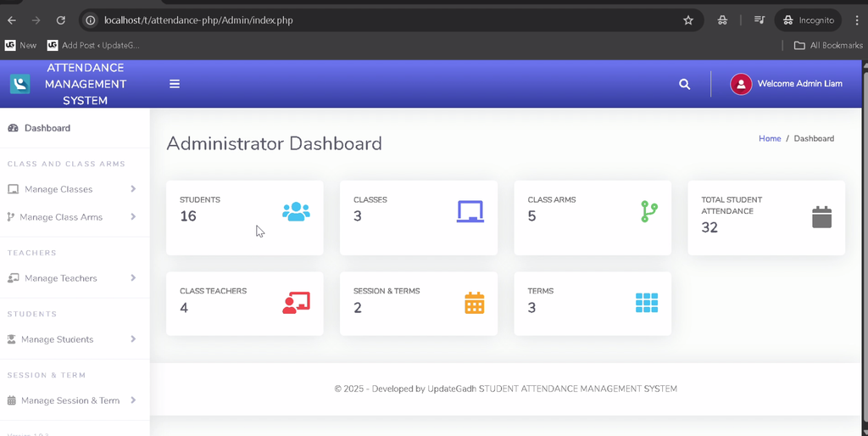This screenshot has width=868, height=436.
Task: Go back with browser back arrow
Action: [x=12, y=20]
